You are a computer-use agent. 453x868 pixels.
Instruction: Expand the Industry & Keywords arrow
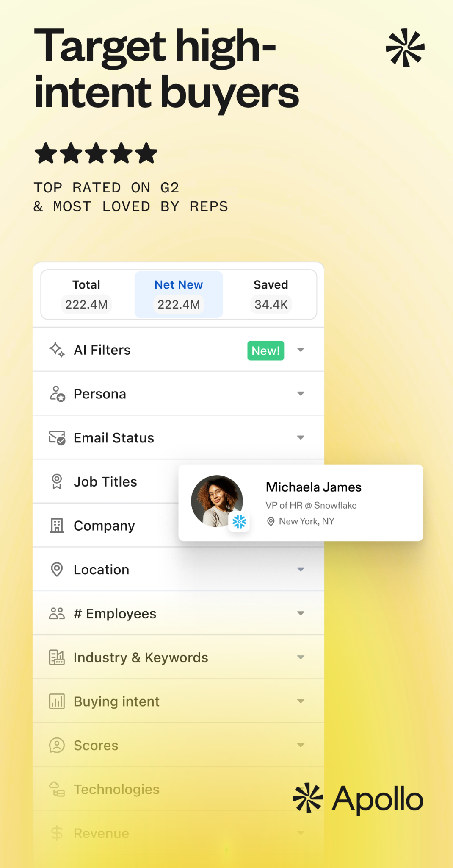coord(301,657)
